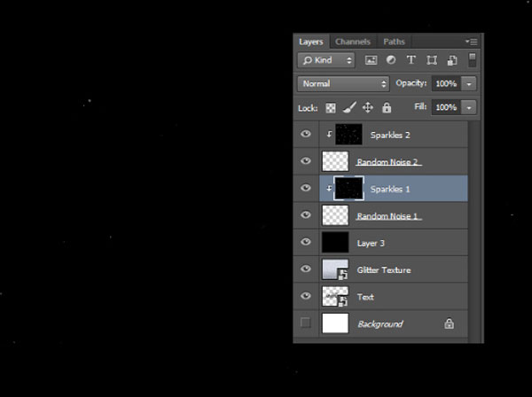This screenshot has height=397, width=532.
Task: Click the Fill 100% field
Action: (x=446, y=107)
